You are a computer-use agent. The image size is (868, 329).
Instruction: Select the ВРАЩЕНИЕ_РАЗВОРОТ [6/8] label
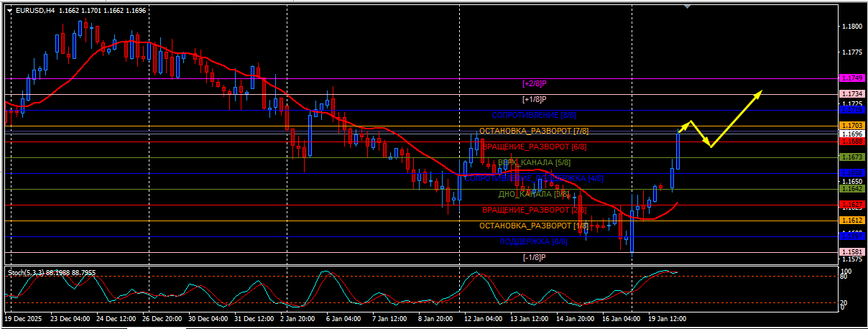(534, 147)
